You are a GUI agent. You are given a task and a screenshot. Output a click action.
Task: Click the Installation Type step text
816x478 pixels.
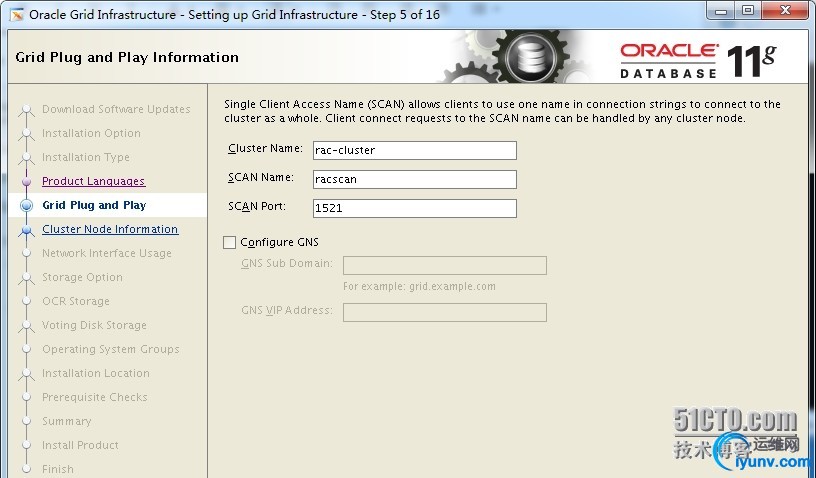[x=86, y=157]
